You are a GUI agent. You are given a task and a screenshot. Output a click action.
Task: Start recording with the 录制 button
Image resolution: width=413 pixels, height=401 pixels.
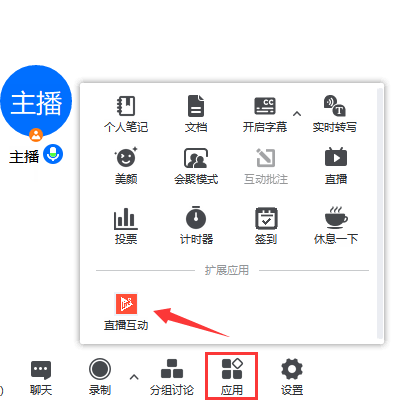coord(100,378)
